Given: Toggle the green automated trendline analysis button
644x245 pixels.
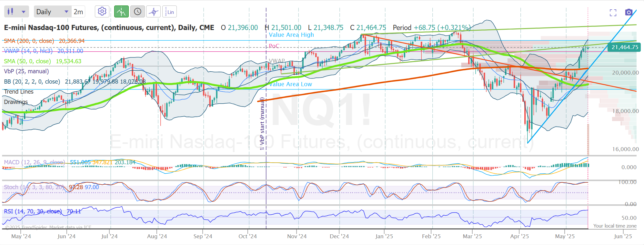Looking at the screenshot, I should (121, 12).
